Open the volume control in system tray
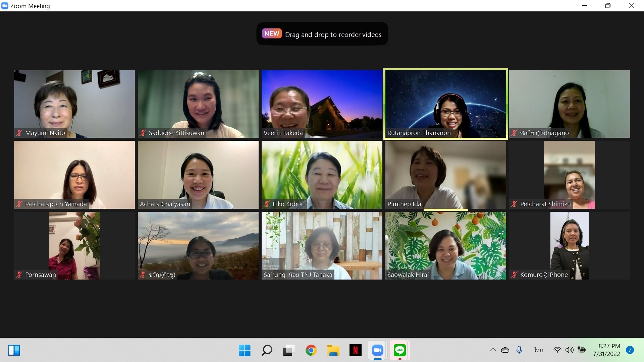Image resolution: width=644 pixels, height=362 pixels. click(x=569, y=350)
